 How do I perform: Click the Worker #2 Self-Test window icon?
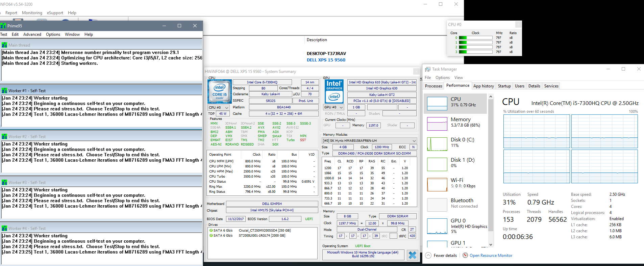[x=4, y=136]
